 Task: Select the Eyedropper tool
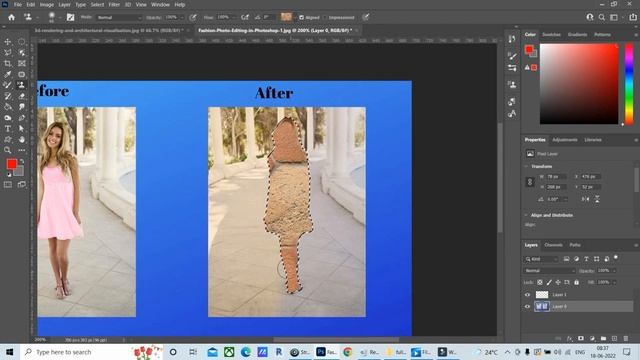pyautogui.click(x=8, y=74)
